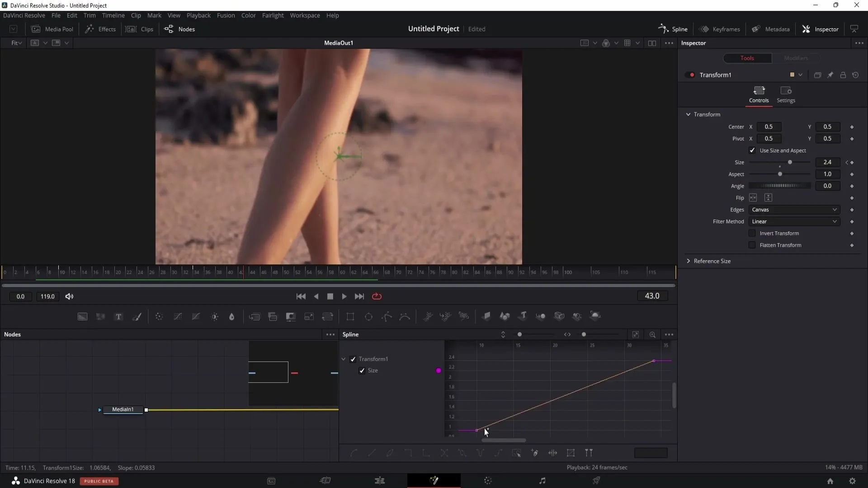Screen dimensions: 868x488
Task: Open Project Settings gear
Action: pos(852,481)
